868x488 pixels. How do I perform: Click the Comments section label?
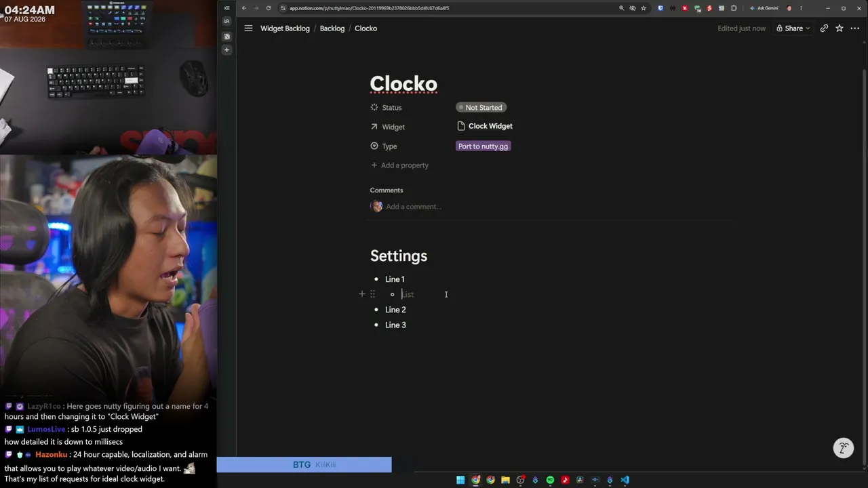pyautogui.click(x=387, y=190)
